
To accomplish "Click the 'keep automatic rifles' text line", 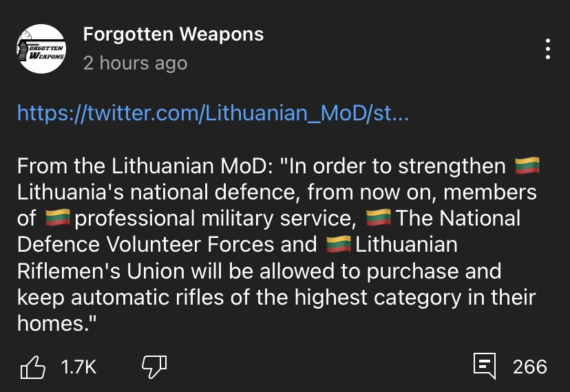I will (x=276, y=297).
